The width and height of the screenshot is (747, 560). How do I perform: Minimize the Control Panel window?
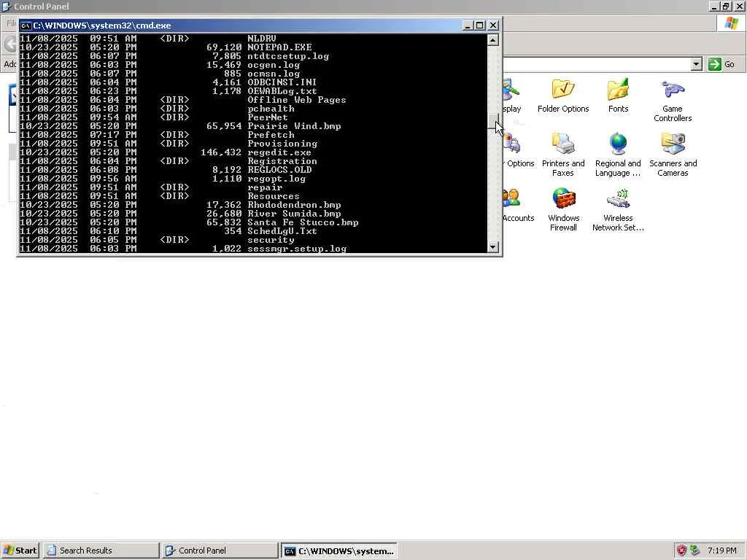[x=713, y=7]
